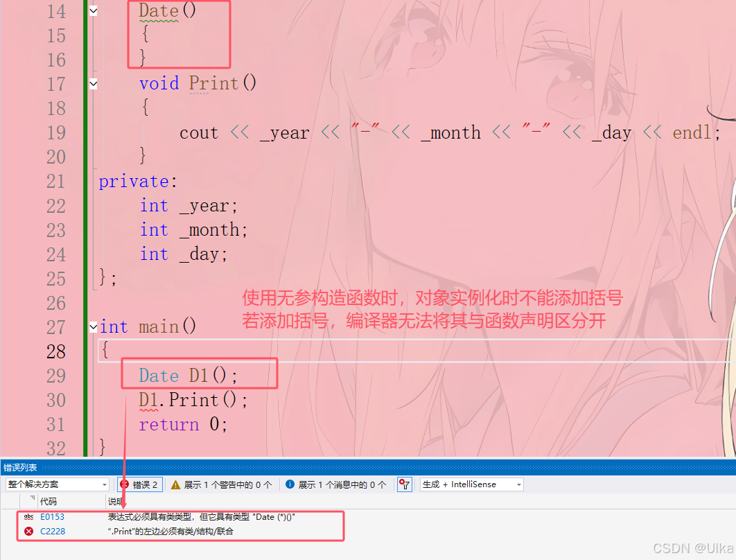Image resolution: width=736 pixels, height=560 pixels.
Task: Collapse the void Print() fold marker
Action: [94, 84]
